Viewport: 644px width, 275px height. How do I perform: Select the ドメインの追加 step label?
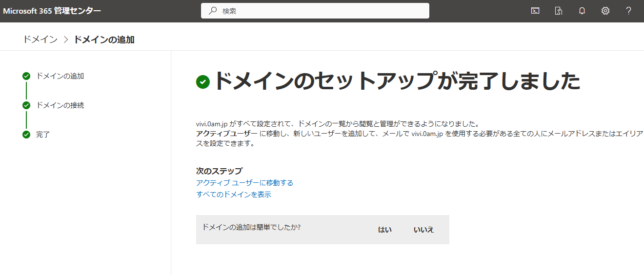pyautogui.click(x=60, y=76)
